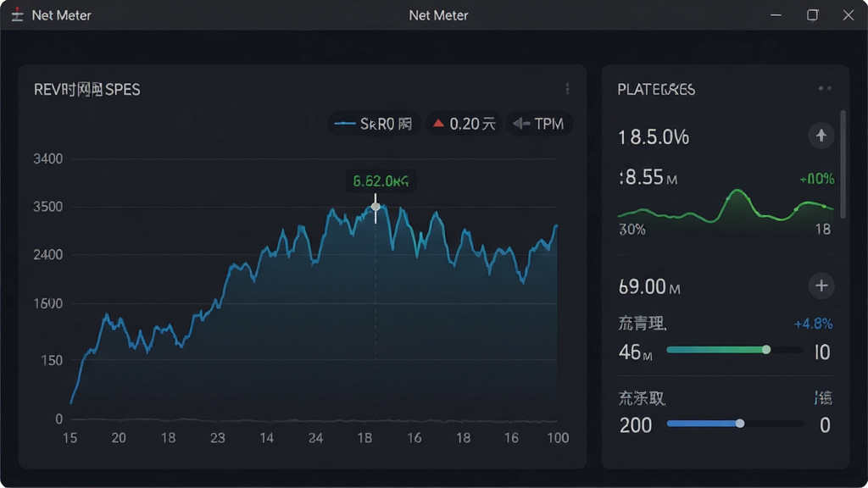Click the 30% label under the sparkline
Viewport: 868px width, 488px height.
pos(632,230)
